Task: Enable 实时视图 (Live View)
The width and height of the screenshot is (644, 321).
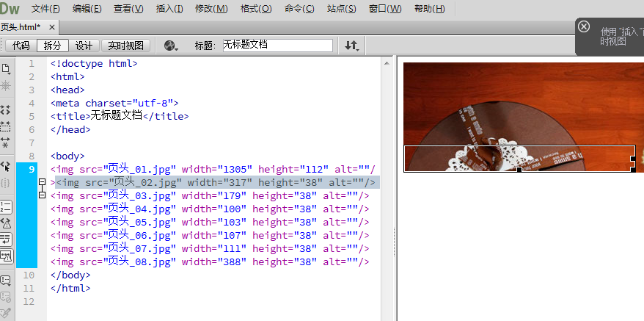Action: click(125, 46)
